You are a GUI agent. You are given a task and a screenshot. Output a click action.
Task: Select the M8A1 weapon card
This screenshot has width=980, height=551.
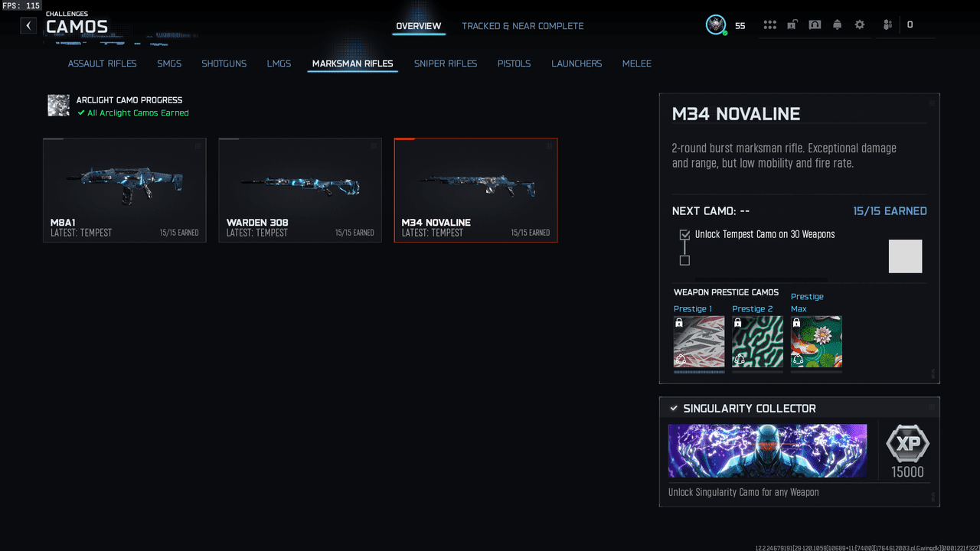125,190
